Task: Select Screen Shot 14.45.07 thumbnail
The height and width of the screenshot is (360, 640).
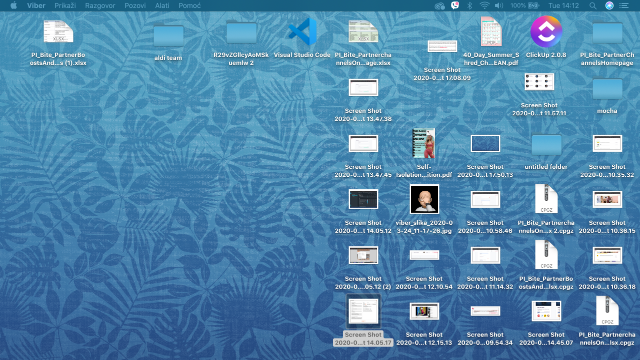Action: pyautogui.click(x=546, y=311)
